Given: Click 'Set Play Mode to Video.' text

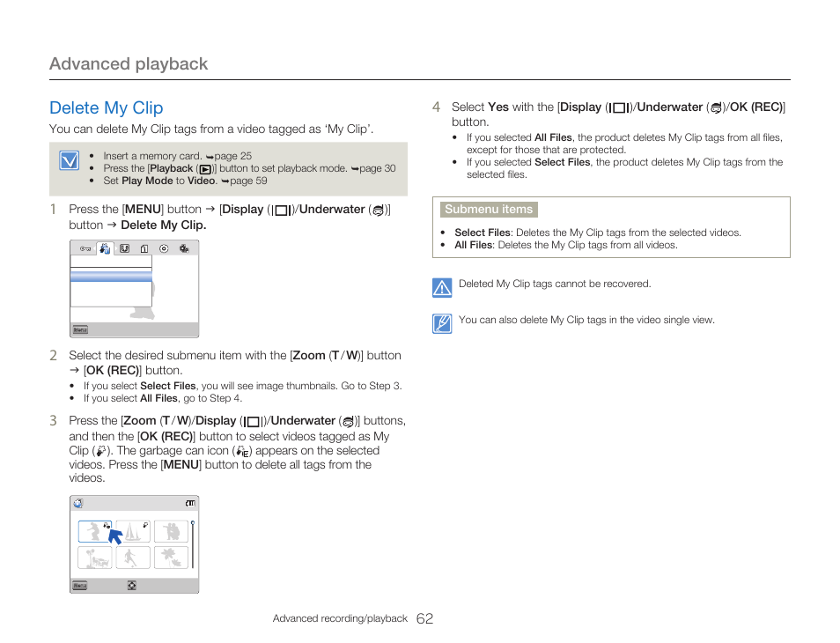Looking at the screenshot, I should [x=161, y=181].
